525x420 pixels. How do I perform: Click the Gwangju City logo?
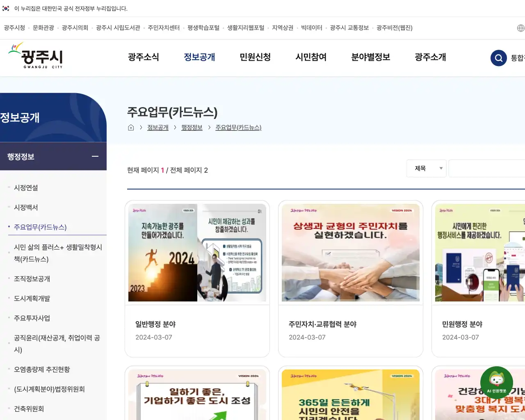pos(36,56)
